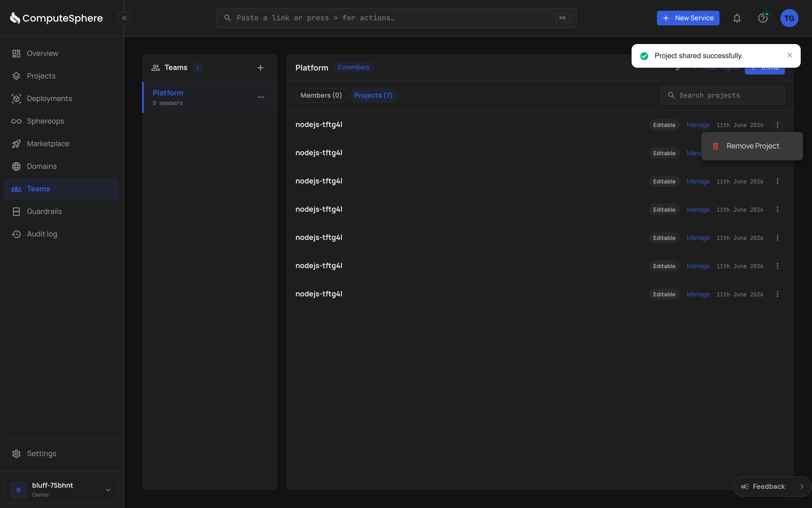The width and height of the screenshot is (812, 508).
Task: Open the third project's kebab menu
Action: tap(777, 181)
